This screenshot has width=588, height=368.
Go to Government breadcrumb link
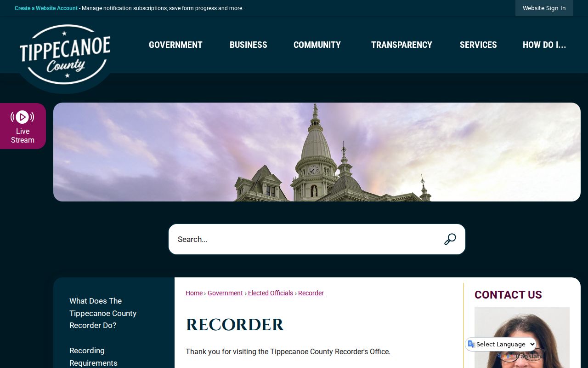225,293
